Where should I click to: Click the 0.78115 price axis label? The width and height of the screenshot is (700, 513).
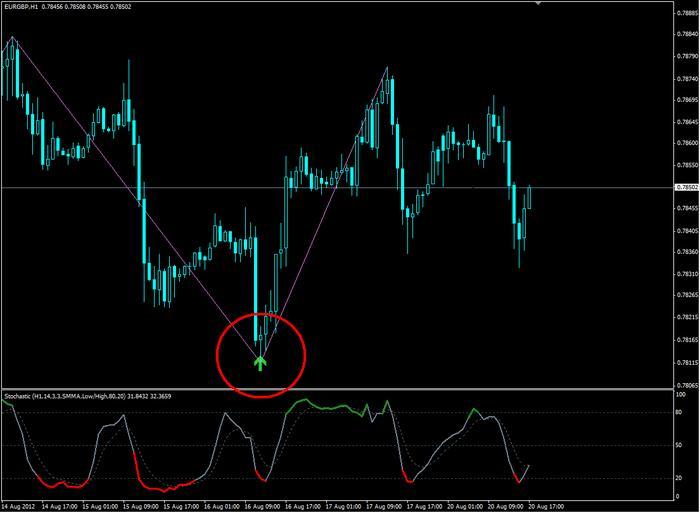tap(688, 363)
